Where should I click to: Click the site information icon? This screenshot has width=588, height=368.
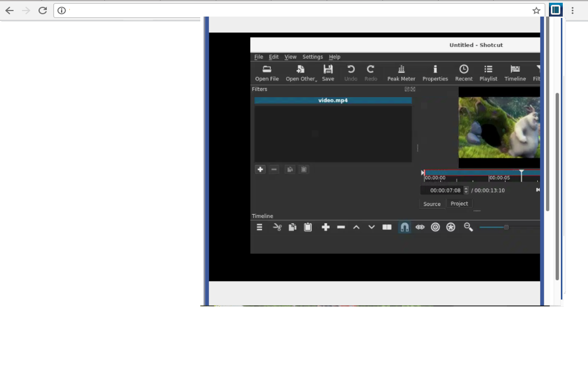(62, 11)
